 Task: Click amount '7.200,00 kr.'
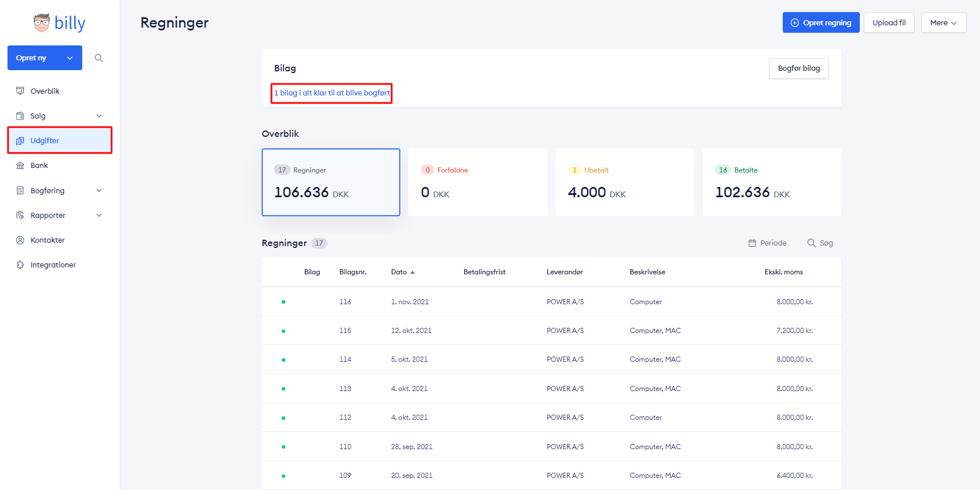(795, 331)
